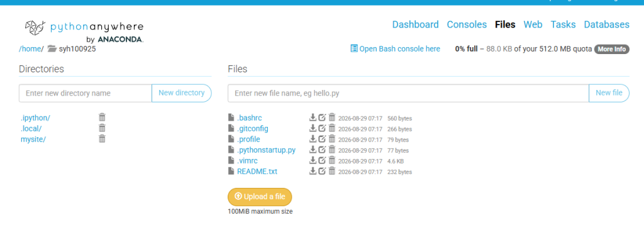Click Upload a file button
This screenshot has height=227, width=644.
(x=260, y=197)
